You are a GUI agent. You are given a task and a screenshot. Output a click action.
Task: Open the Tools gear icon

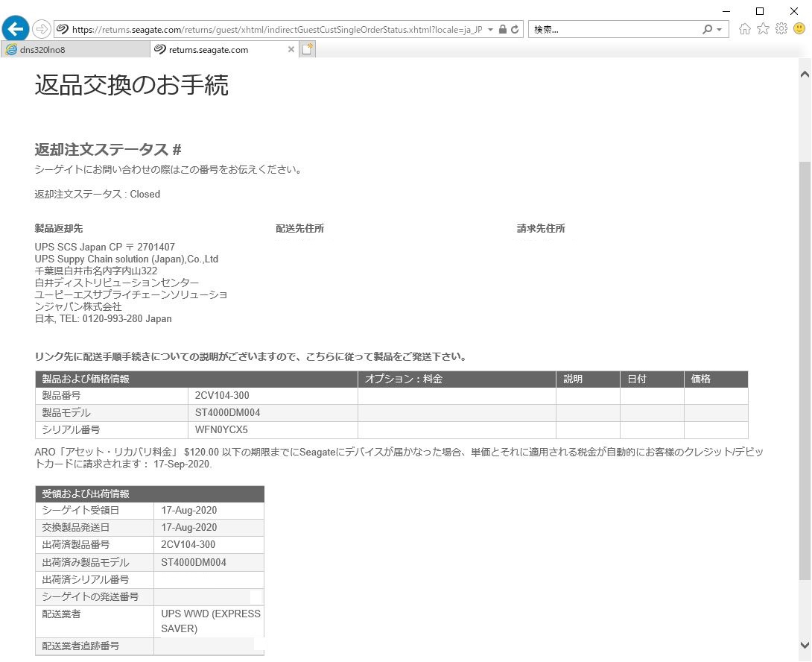click(781, 28)
